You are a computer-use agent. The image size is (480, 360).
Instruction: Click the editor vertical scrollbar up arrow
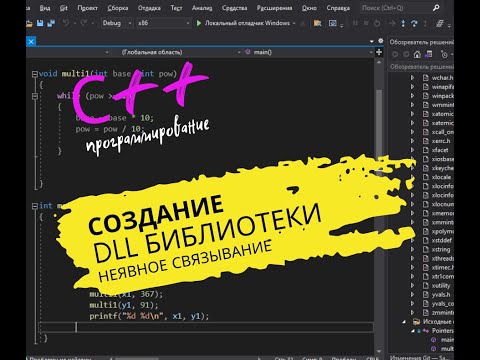coord(379,63)
